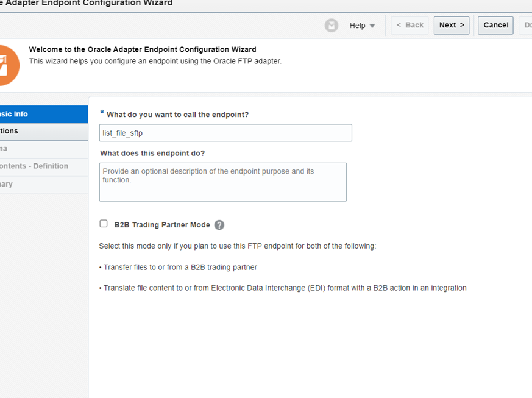The image size is (532, 398).
Task: Click the 'Translate file content' EDI bullet text
Action: (x=285, y=288)
